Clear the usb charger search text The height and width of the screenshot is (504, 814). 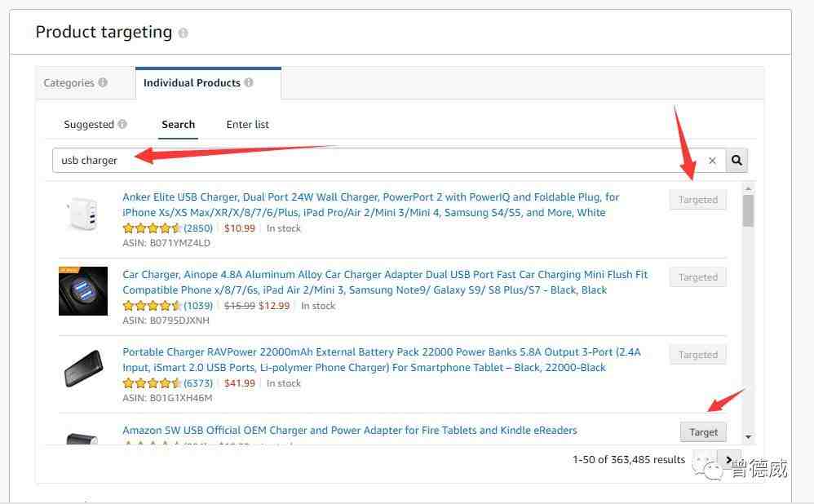712,161
